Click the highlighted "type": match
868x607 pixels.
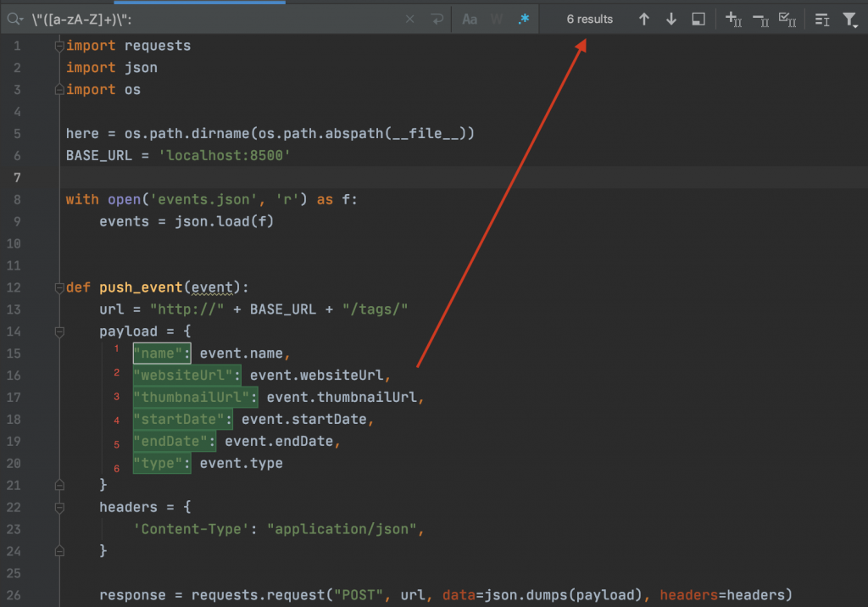click(162, 463)
